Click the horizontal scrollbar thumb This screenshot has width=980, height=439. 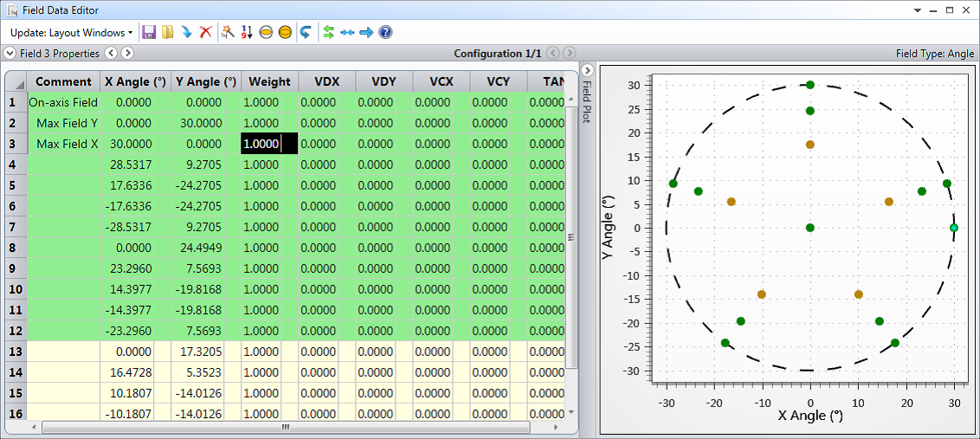coord(286,427)
